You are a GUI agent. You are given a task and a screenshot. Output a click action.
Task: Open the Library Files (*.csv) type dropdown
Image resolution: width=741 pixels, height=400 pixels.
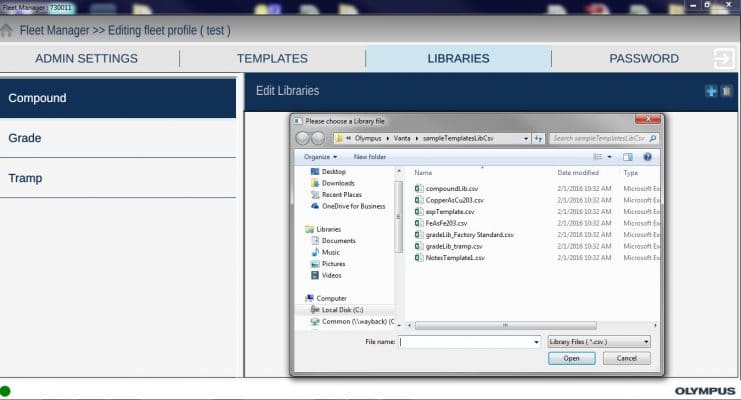coord(599,341)
